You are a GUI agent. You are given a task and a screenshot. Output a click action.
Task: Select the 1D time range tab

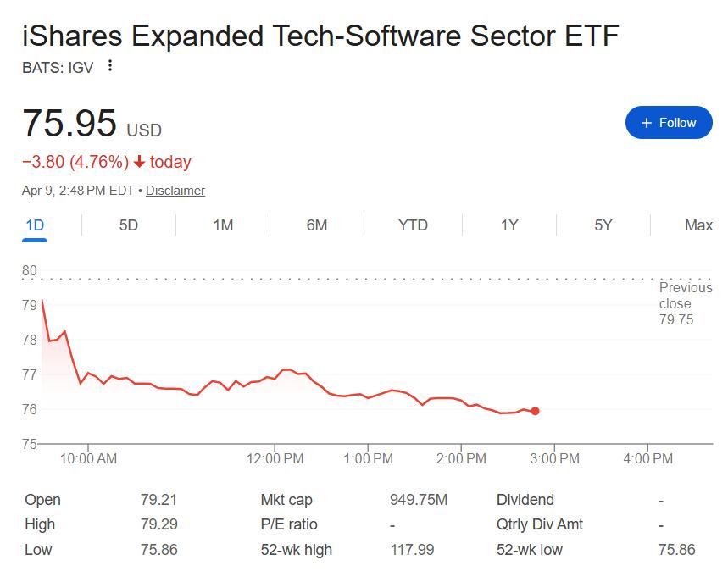(x=35, y=225)
